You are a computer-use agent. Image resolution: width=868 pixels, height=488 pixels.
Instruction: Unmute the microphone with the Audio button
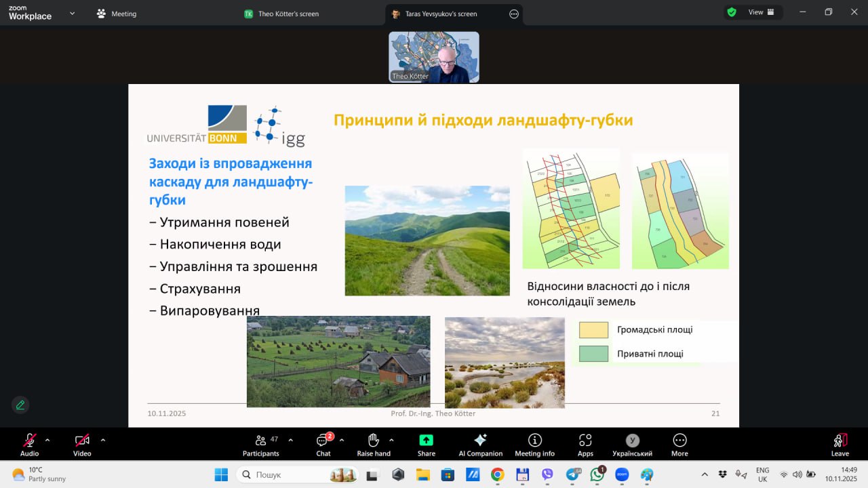click(x=29, y=444)
